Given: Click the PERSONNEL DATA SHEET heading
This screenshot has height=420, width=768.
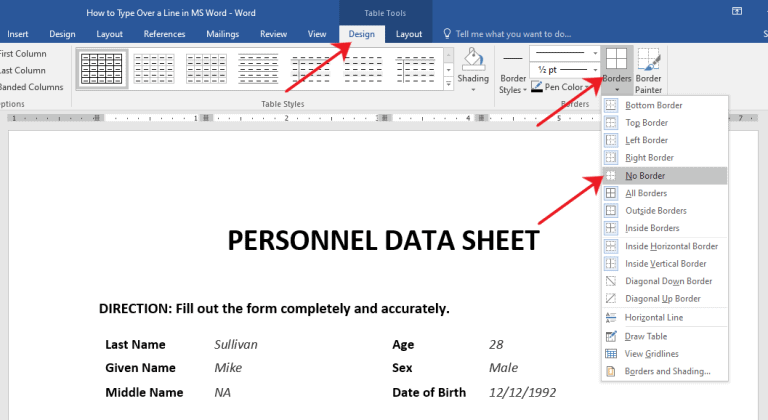Looking at the screenshot, I should click(x=383, y=240).
